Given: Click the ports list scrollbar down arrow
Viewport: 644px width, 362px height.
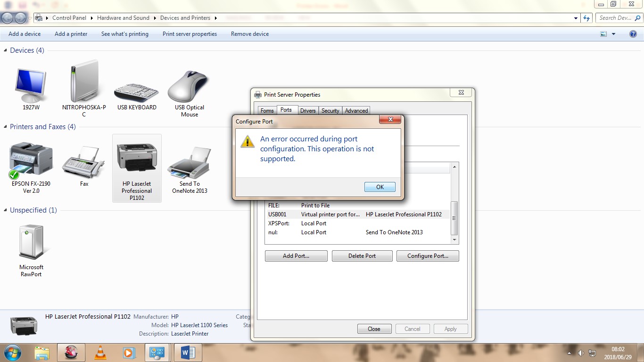Looking at the screenshot, I should [x=454, y=240].
